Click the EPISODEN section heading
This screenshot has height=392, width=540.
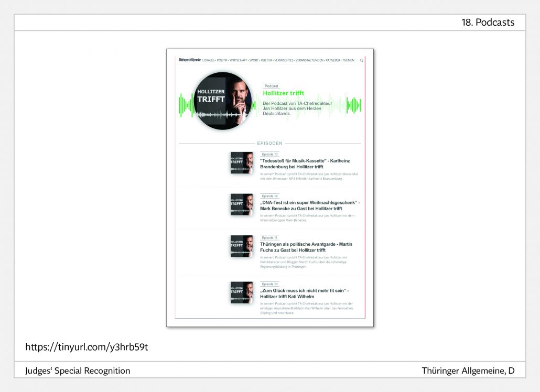click(269, 143)
